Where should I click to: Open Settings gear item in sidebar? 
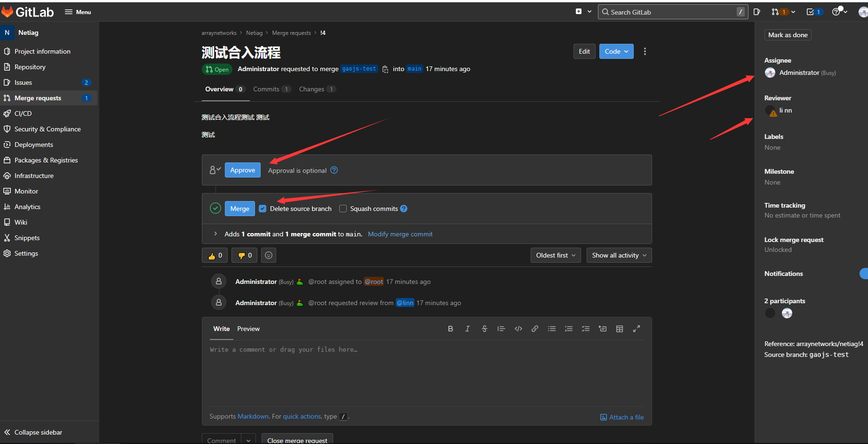click(26, 253)
